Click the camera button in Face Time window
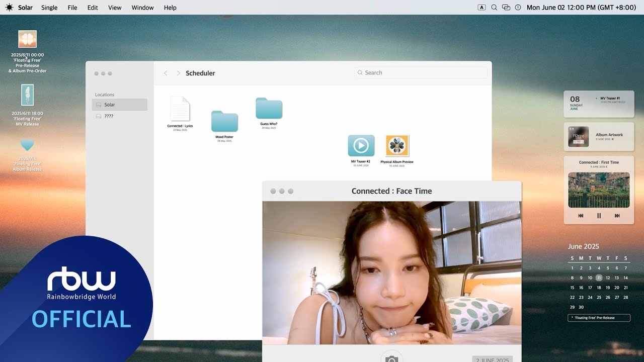The width and height of the screenshot is (644, 362). [x=391, y=358]
